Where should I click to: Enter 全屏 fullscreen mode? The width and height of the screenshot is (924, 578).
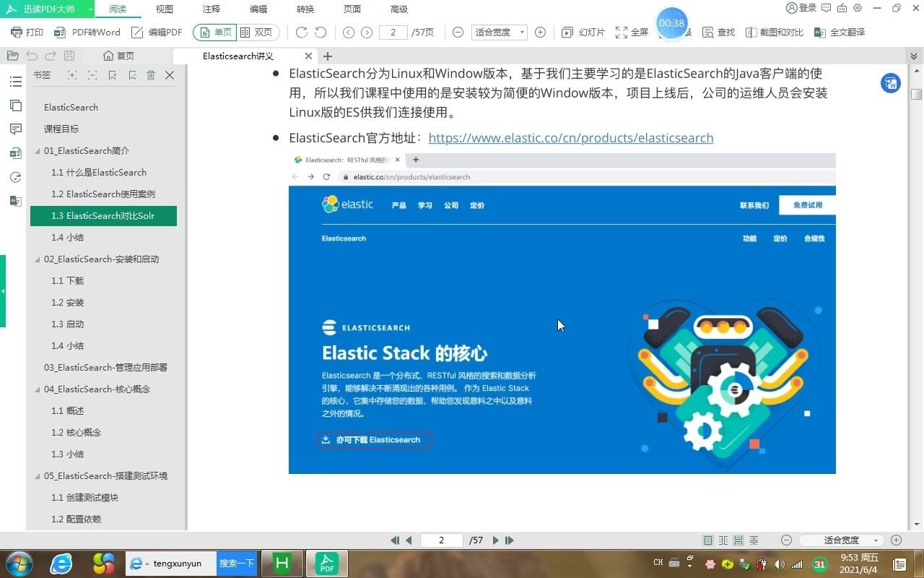pos(632,33)
